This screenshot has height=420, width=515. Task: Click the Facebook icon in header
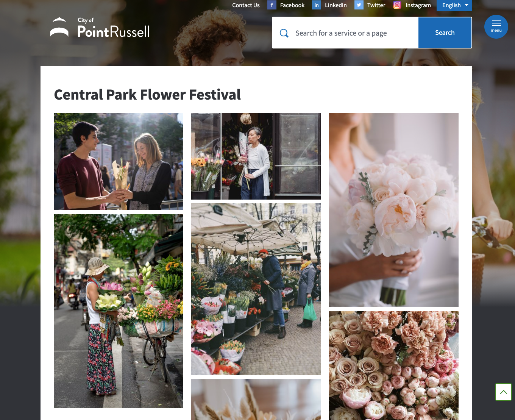click(x=272, y=5)
